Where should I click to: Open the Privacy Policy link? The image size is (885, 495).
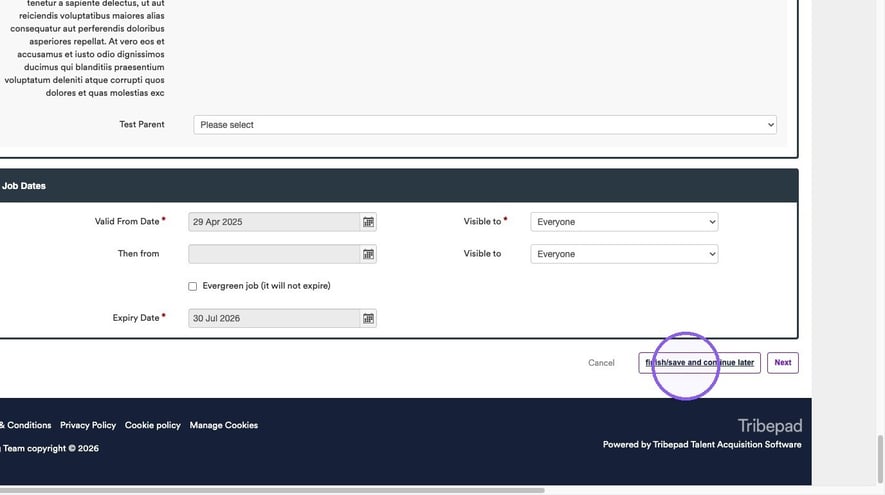88,425
